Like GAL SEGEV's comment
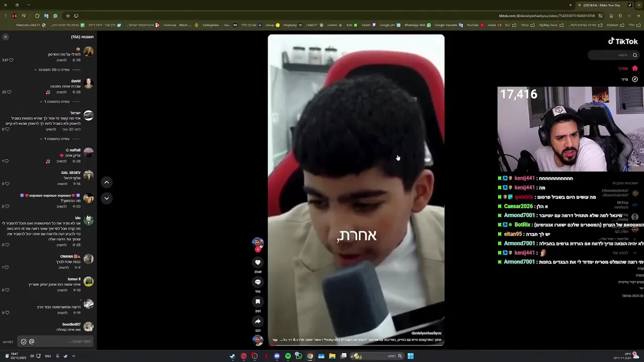644x362 pixels. (7, 184)
